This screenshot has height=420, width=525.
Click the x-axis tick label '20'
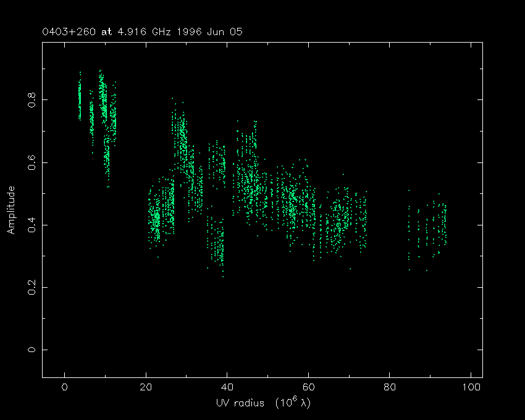click(x=146, y=388)
